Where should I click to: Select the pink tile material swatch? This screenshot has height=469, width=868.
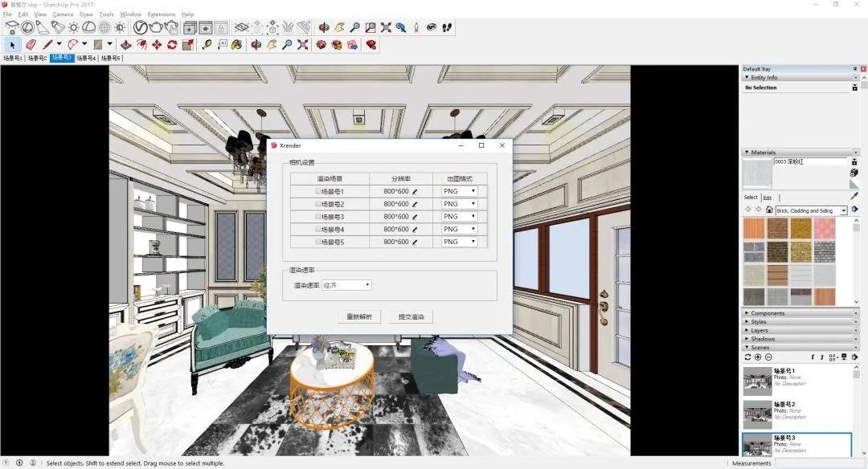pos(825,229)
